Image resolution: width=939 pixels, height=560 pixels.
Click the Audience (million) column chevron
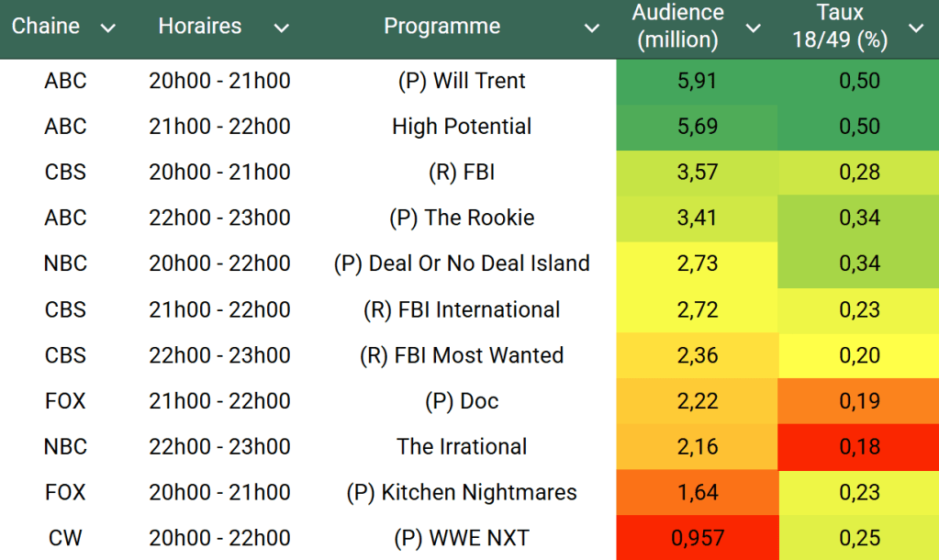[x=754, y=28]
